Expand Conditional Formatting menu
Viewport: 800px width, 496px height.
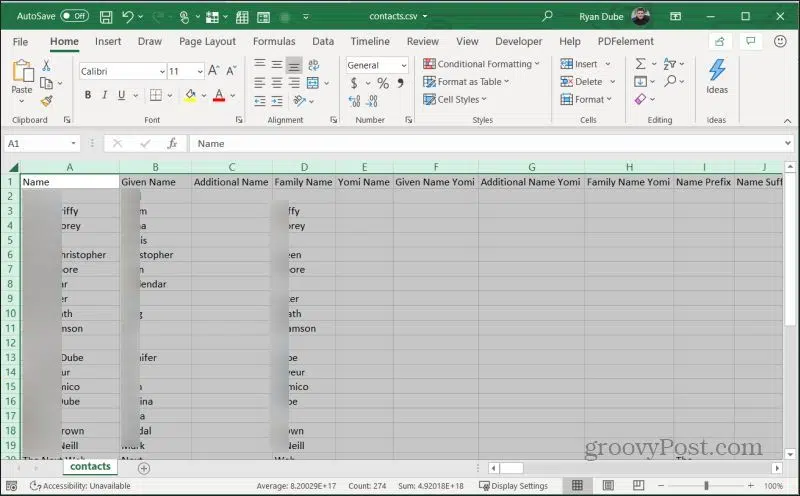(x=537, y=64)
